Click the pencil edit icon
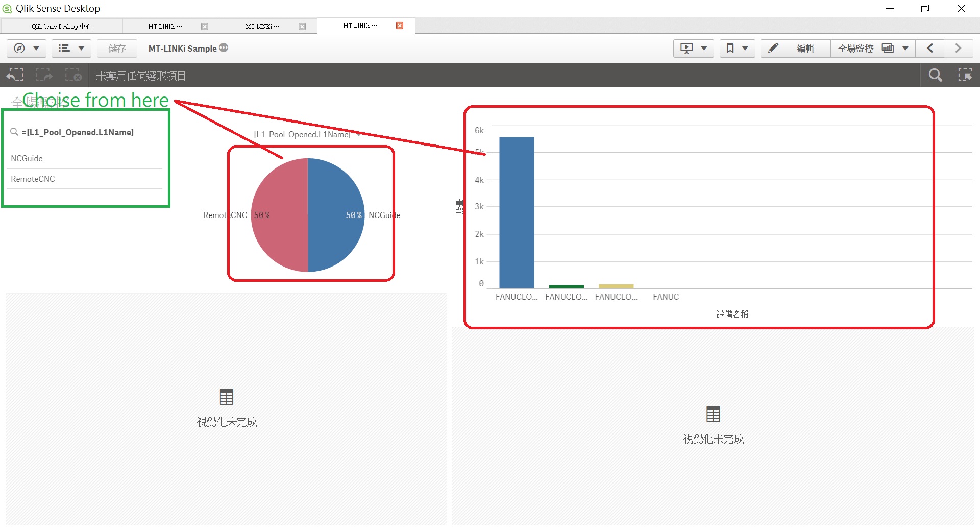The height and width of the screenshot is (531, 980). coord(773,48)
